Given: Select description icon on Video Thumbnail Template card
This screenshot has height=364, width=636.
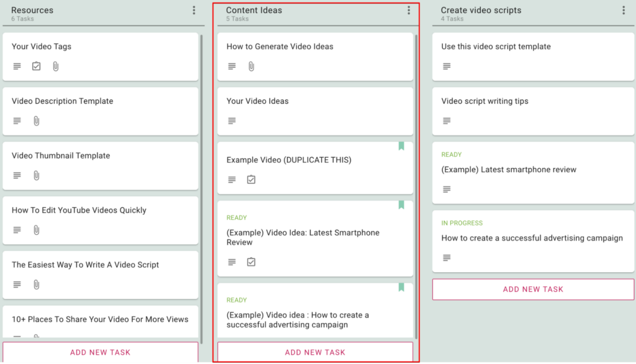Looking at the screenshot, I should coord(17,175).
